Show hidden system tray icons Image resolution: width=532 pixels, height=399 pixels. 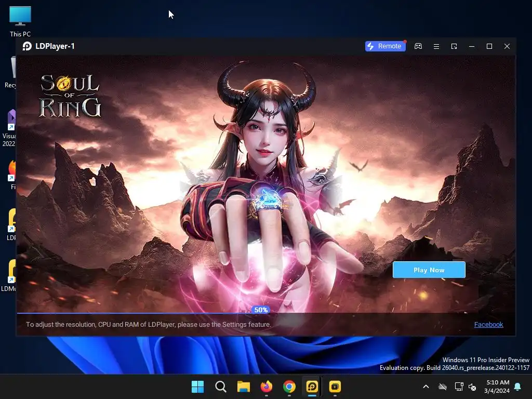(x=426, y=387)
